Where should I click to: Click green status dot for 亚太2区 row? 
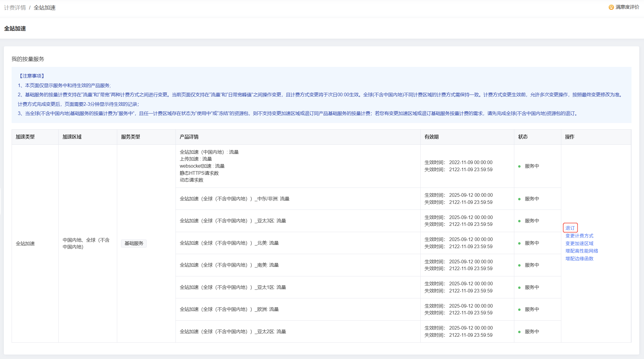[519, 332]
